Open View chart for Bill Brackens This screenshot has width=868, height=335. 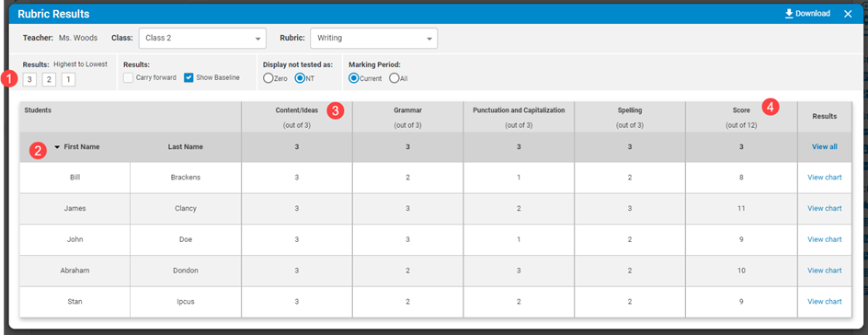click(x=824, y=178)
